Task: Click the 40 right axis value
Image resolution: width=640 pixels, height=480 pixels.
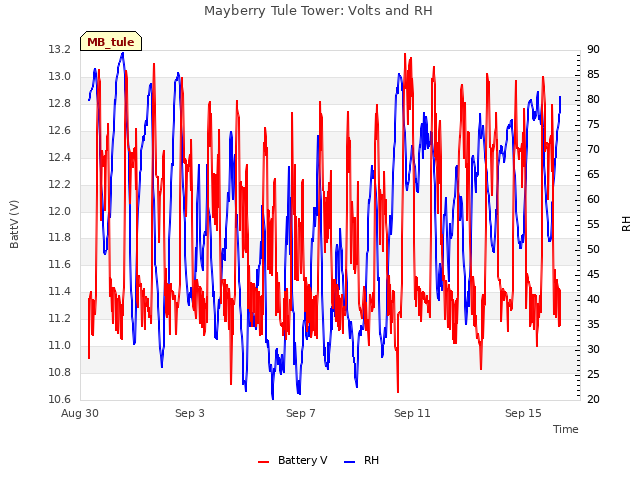Action: click(x=593, y=299)
